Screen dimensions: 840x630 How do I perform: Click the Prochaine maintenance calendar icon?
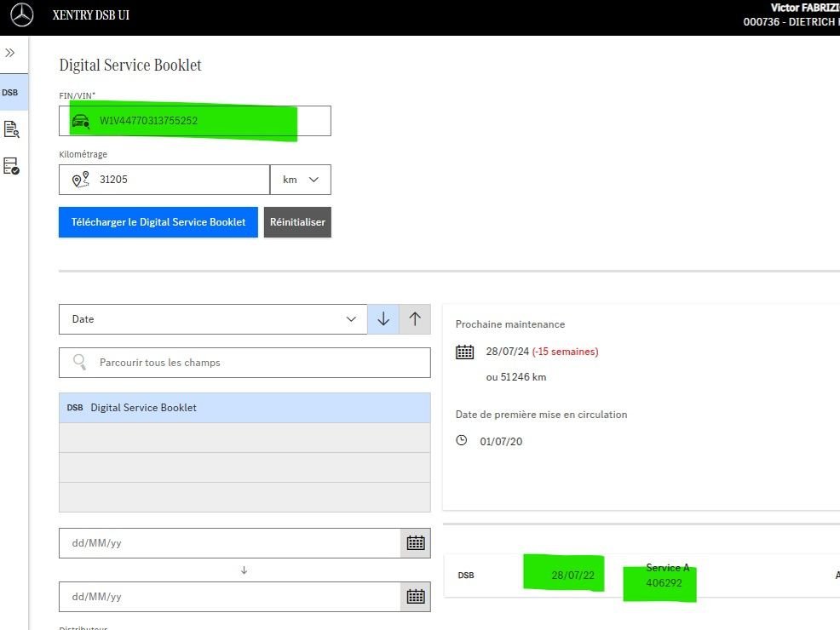click(x=464, y=352)
